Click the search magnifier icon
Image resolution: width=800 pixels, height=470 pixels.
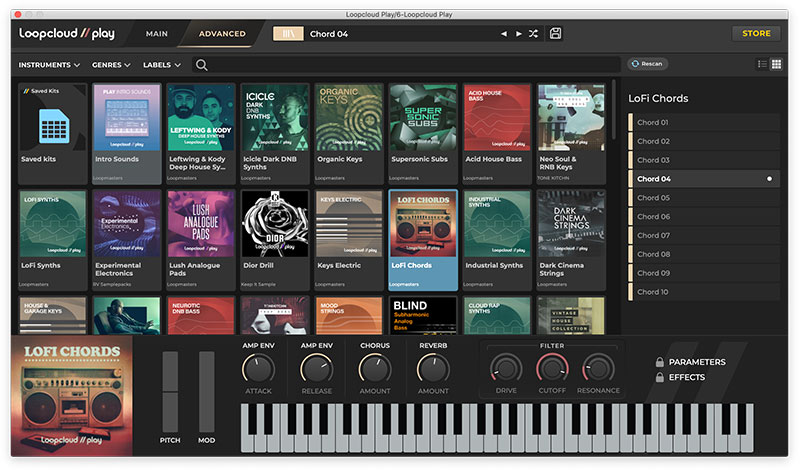point(202,65)
